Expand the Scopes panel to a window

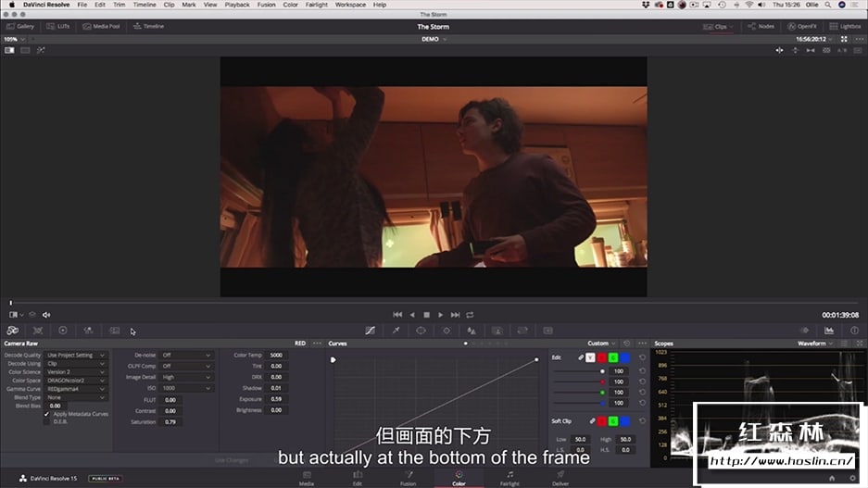tap(860, 344)
